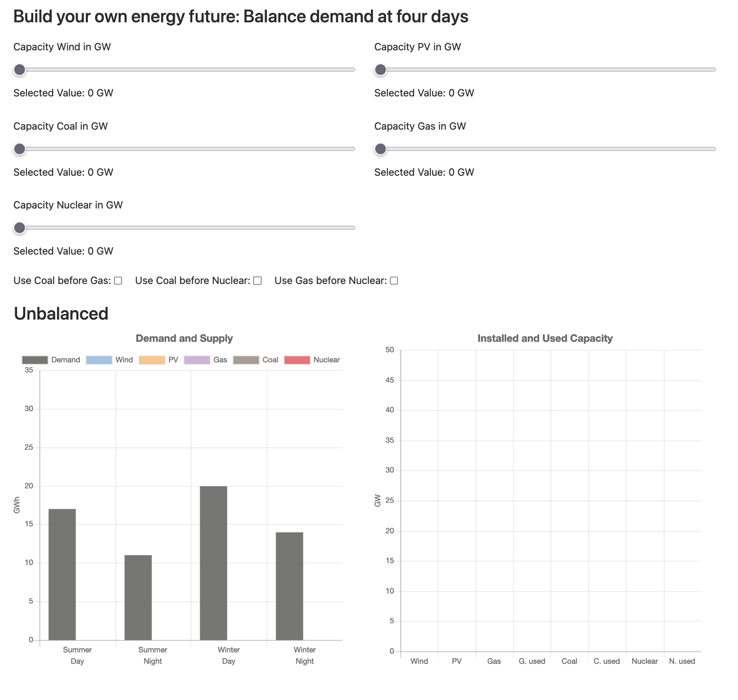Viewport: 738px width, 700px height.
Task: Click the Capacity Nuclear slider handle
Action: coord(19,228)
